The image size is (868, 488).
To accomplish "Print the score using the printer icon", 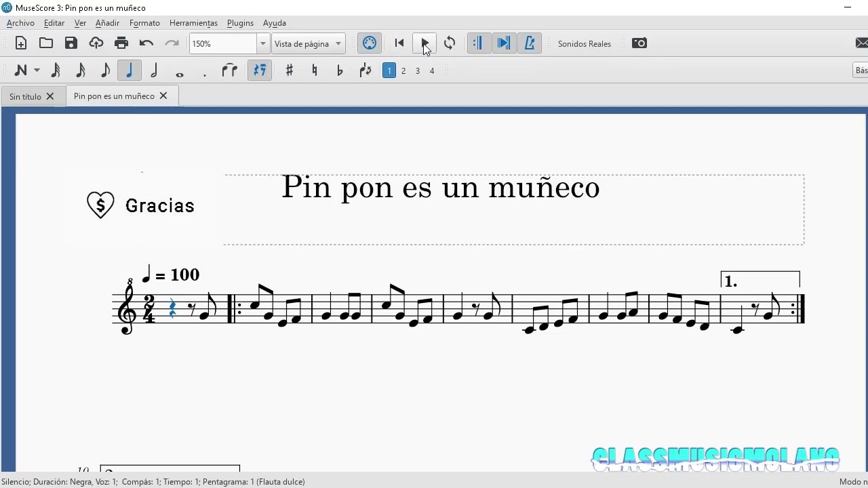I will [121, 43].
